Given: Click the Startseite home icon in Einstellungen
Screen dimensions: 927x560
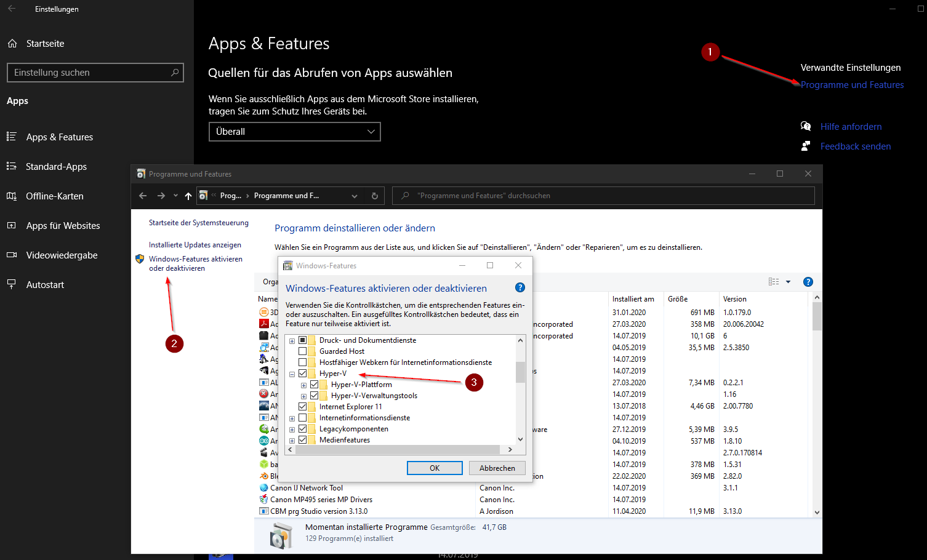Looking at the screenshot, I should (x=12, y=44).
